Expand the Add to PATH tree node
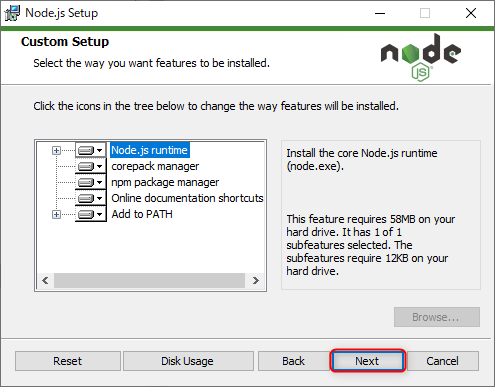The width and height of the screenshot is (495, 387). [x=56, y=215]
